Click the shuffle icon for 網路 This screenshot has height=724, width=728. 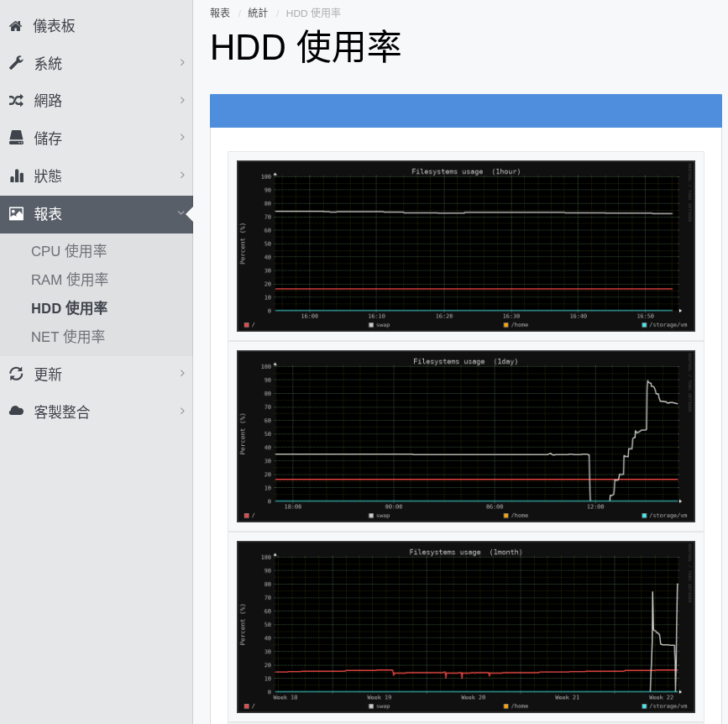16,100
